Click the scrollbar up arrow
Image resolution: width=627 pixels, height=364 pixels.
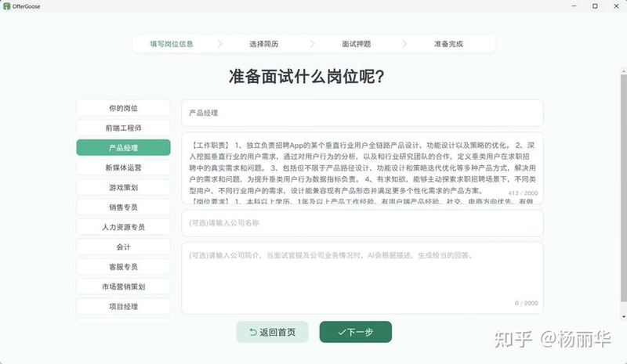point(624,71)
